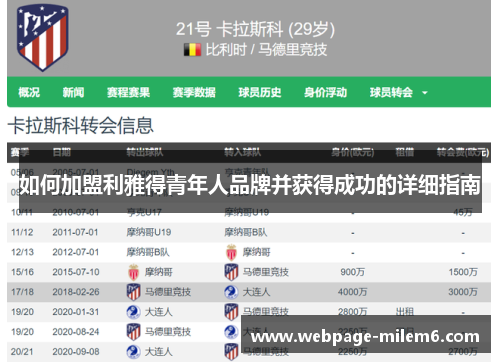Click the Dalian crest in 20/21 row

133,352
